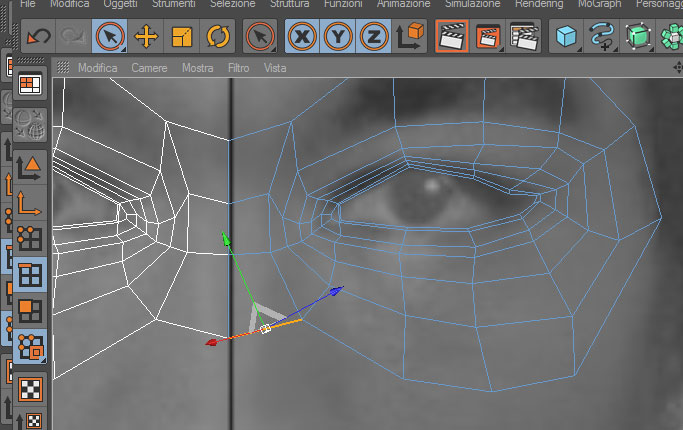Add a subdivision surface generator icon
The image size is (683, 430).
637,36
